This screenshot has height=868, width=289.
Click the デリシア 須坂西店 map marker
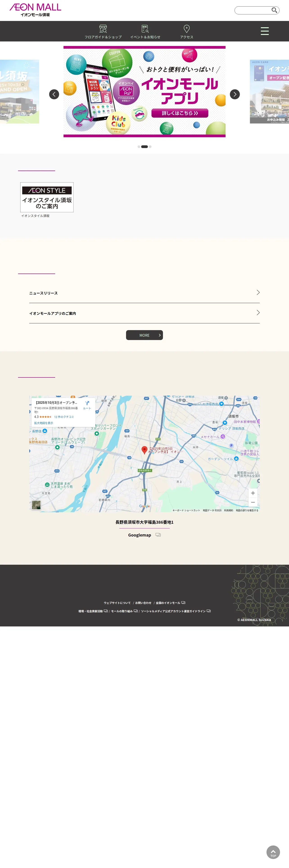(x=225, y=423)
